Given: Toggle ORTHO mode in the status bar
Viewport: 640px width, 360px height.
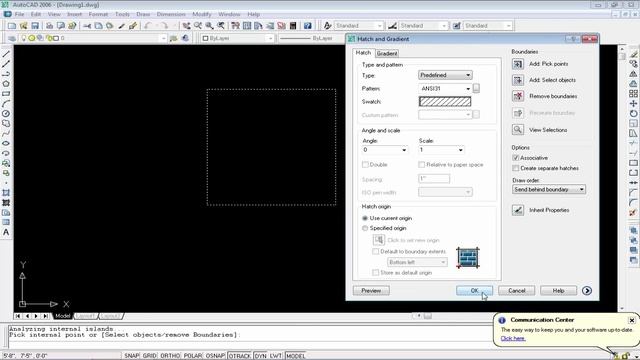Looking at the screenshot, I should pos(170,356).
